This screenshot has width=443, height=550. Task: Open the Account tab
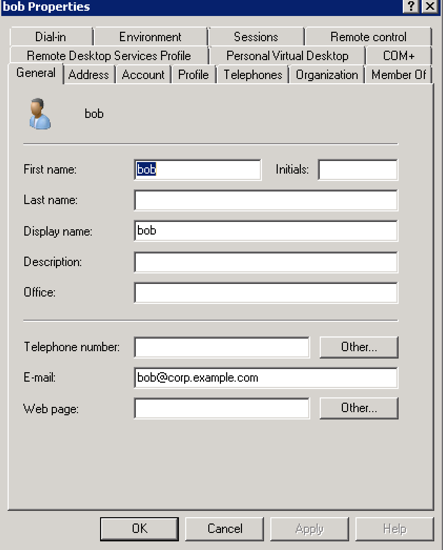coord(143,74)
